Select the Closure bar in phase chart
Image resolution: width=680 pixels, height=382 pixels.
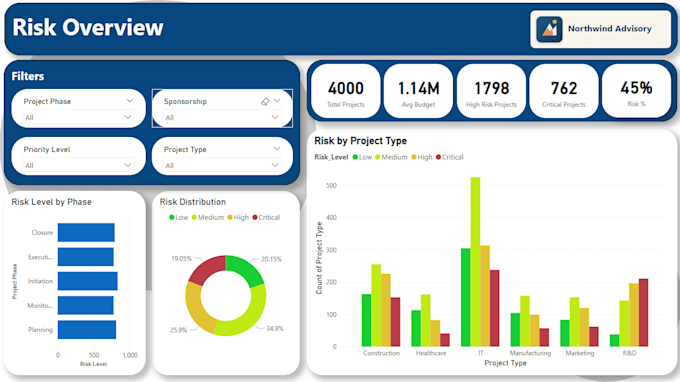(x=86, y=232)
